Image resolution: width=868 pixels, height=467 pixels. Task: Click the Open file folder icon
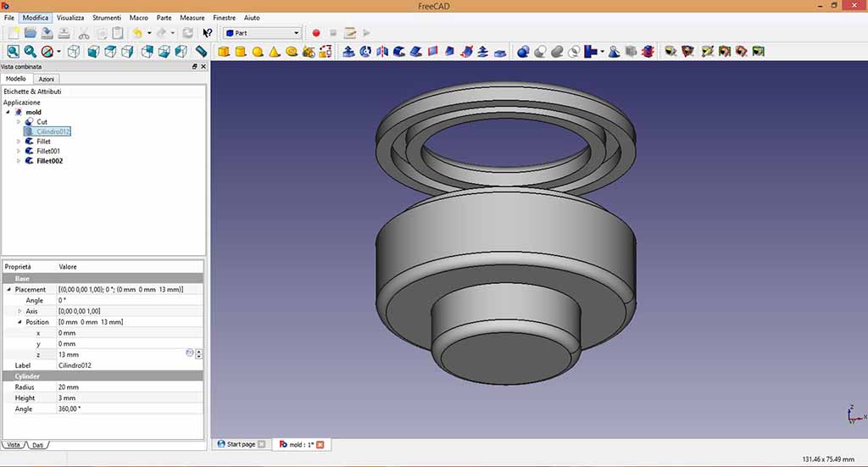[x=30, y=33]
